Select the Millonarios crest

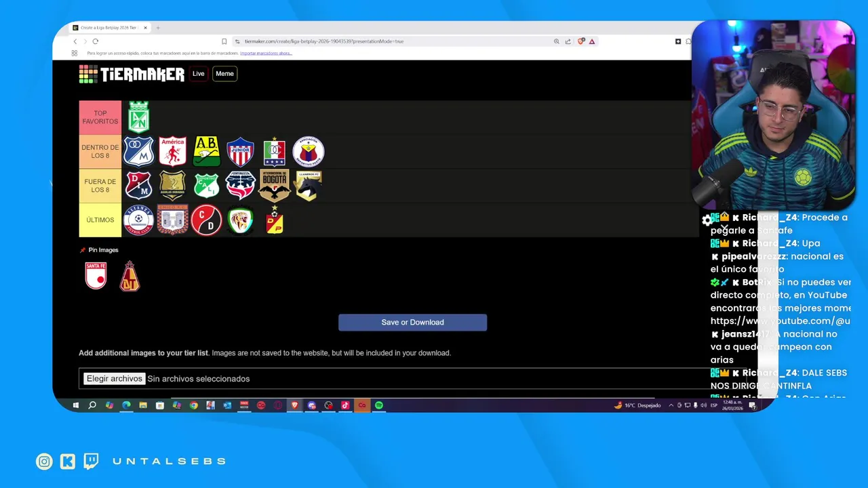click(x=139, y=152)
